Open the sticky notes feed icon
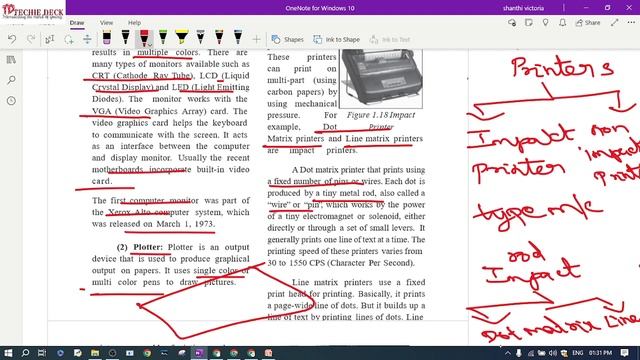Image resolution: width=640 pixels, height=360 pixels. [529, 23]
